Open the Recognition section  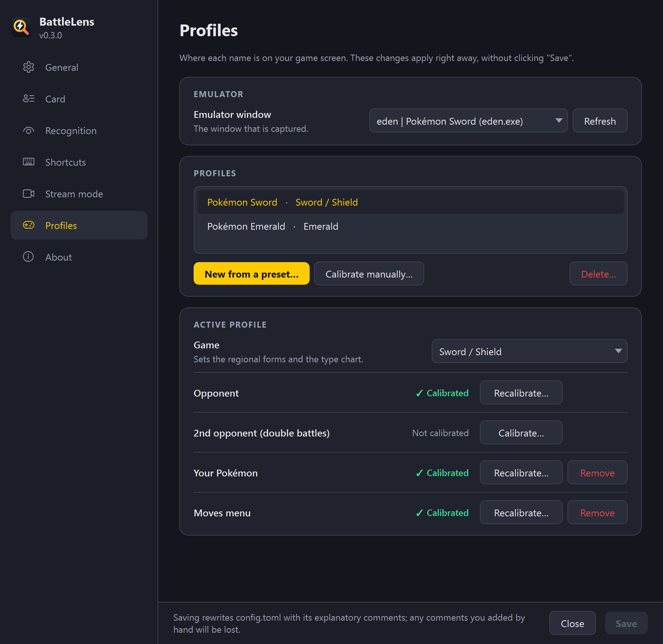click(x=79, y=131)
